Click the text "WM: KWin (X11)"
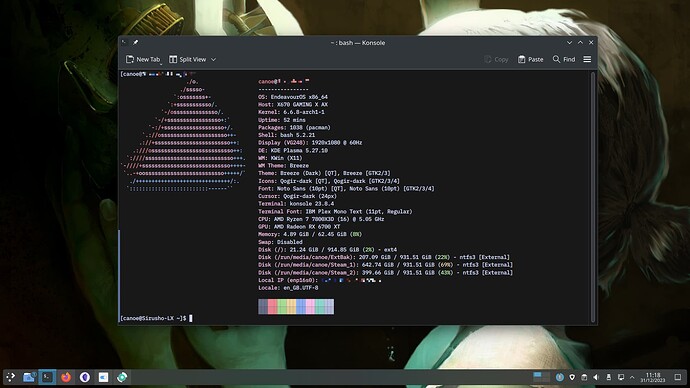690x388 pixels. (x=280, y=158)
